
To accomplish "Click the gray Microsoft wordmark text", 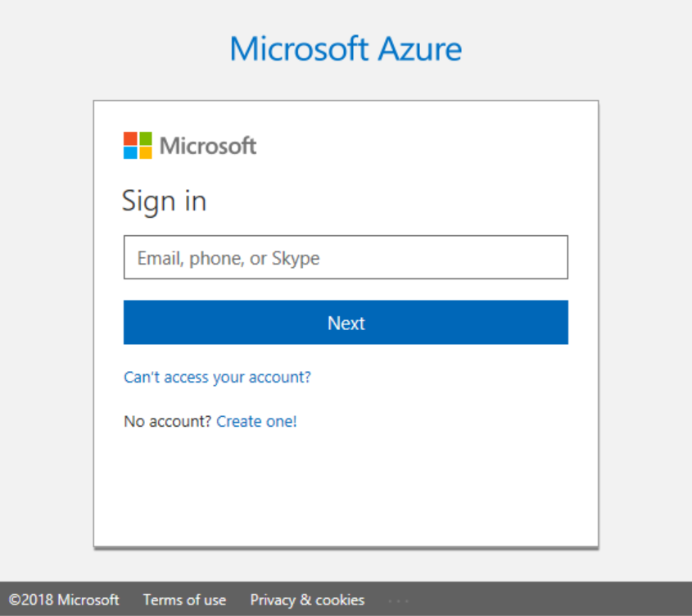I will pyautogui.click(x=208, y=146).
